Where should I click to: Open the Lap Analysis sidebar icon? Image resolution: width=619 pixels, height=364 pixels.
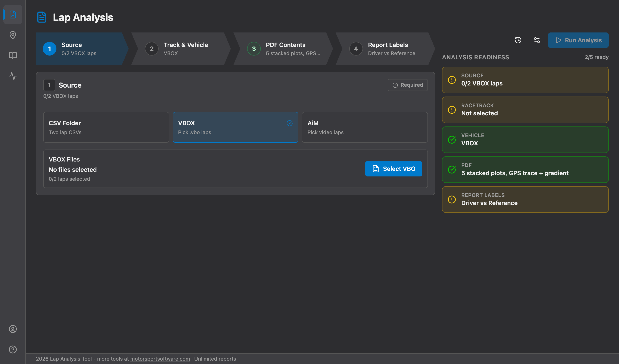pyautogui.click(x=13, y=15)
